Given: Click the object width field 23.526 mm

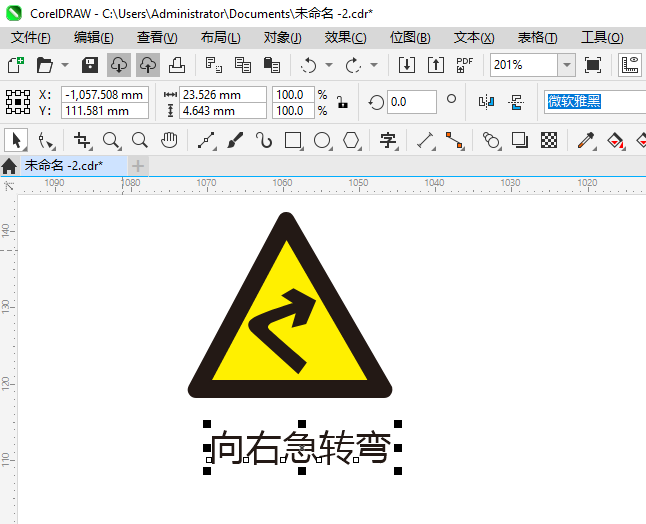Looking at the screenshot, I should (x=223, y=95).
